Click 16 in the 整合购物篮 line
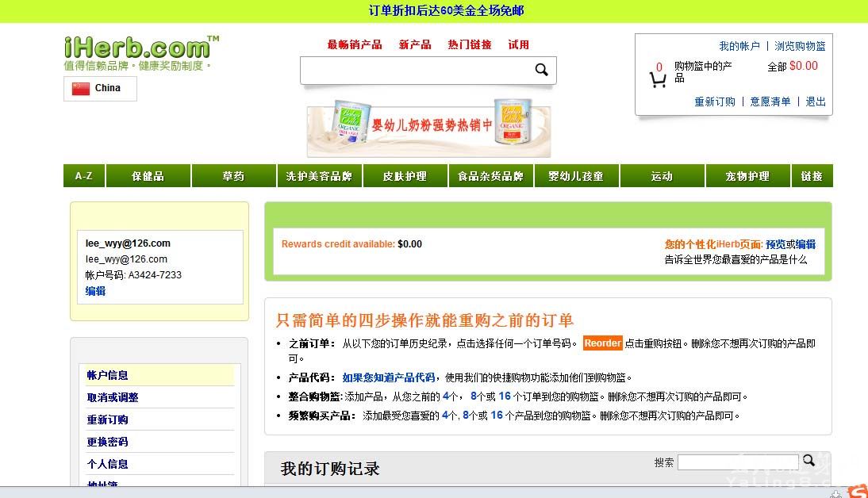 (505, 396)
